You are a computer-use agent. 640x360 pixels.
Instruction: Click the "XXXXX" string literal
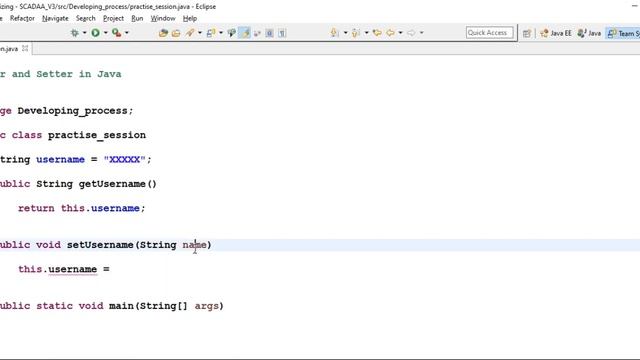124,160
